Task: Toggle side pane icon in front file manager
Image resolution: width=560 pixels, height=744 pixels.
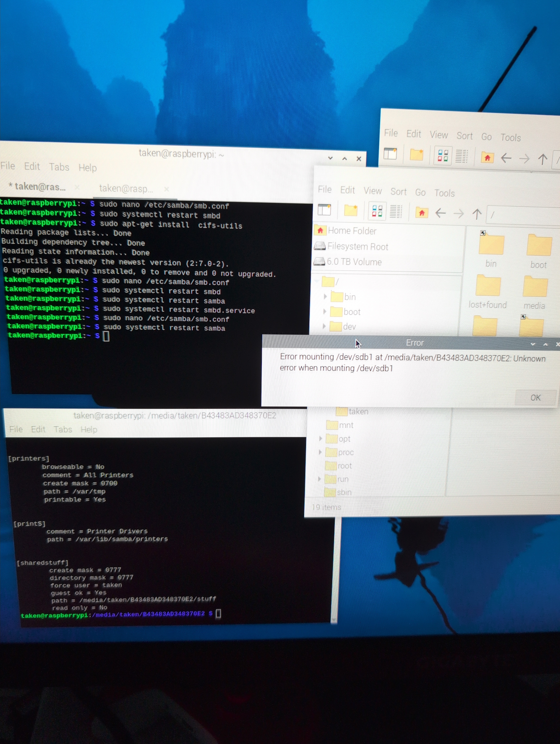Action: (324, 210)
